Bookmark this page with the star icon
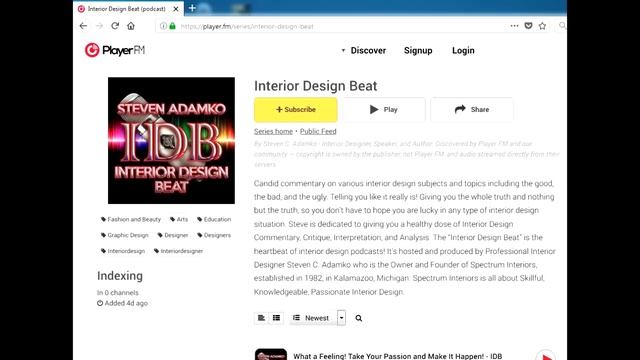Screen dimensions: 640x360 [542, 26]
